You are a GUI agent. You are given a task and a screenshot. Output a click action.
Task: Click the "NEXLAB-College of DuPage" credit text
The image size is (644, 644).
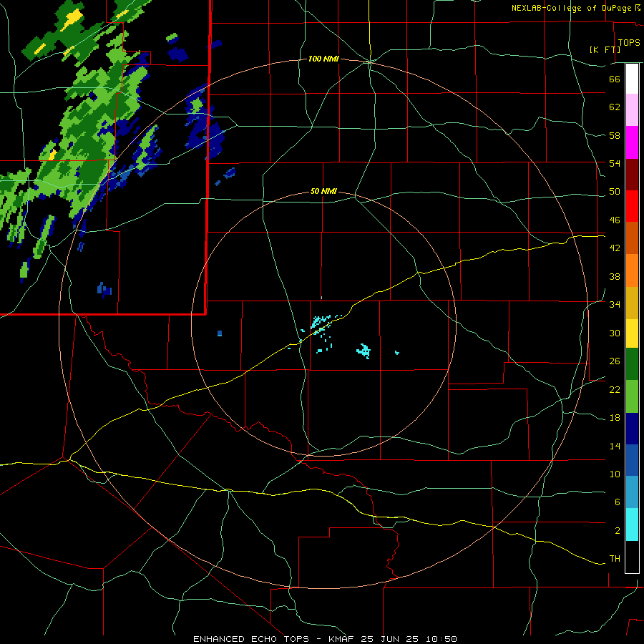[572, 8]
